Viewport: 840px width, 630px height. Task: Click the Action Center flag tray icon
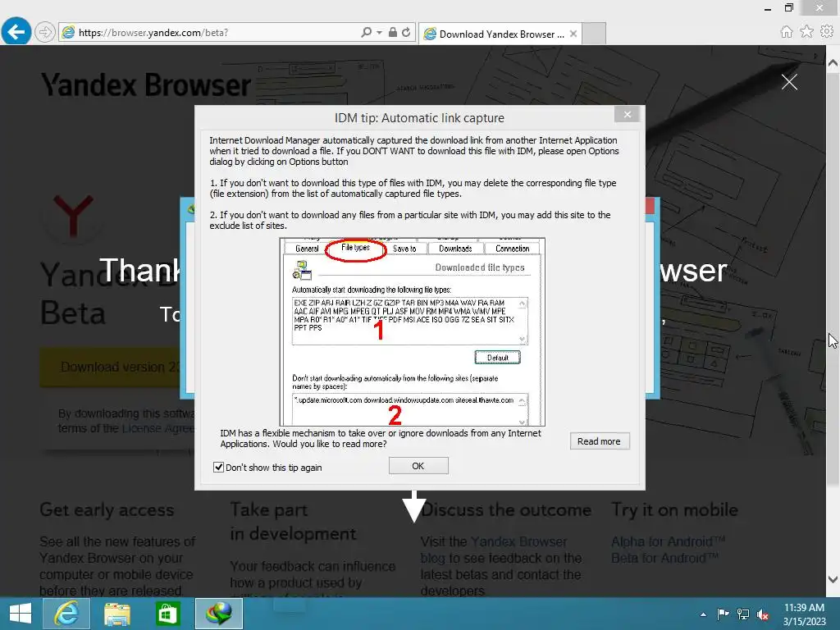click(x=723, y=614)
